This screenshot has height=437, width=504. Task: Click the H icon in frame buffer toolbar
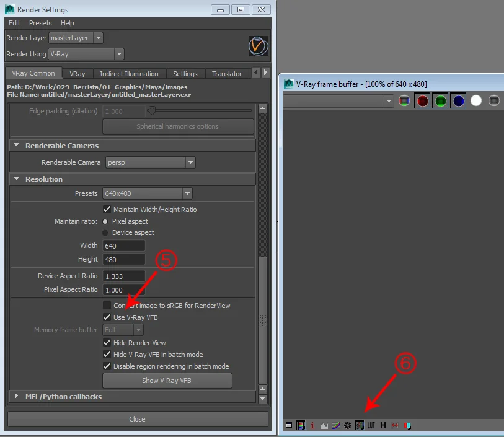coord(383,425)
